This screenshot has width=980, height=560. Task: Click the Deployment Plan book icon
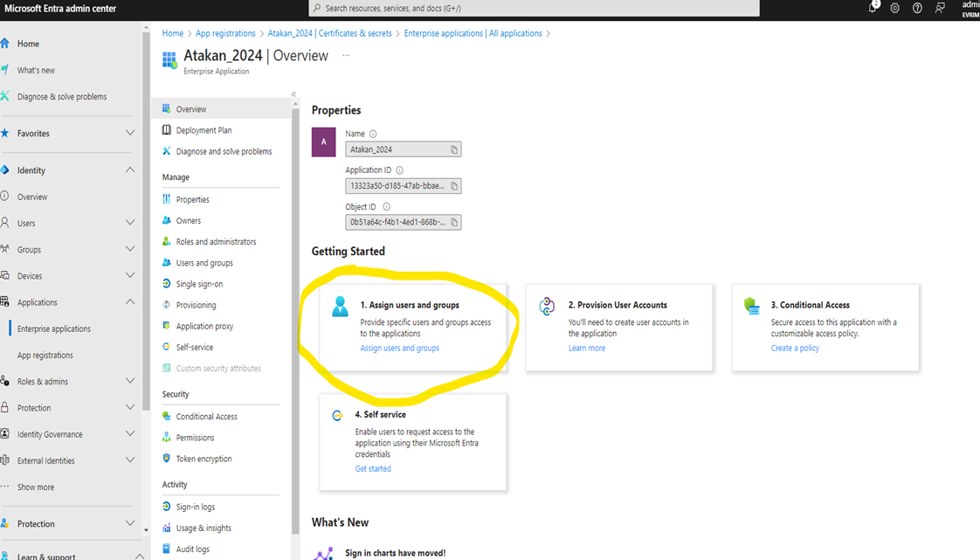point(166,129)
